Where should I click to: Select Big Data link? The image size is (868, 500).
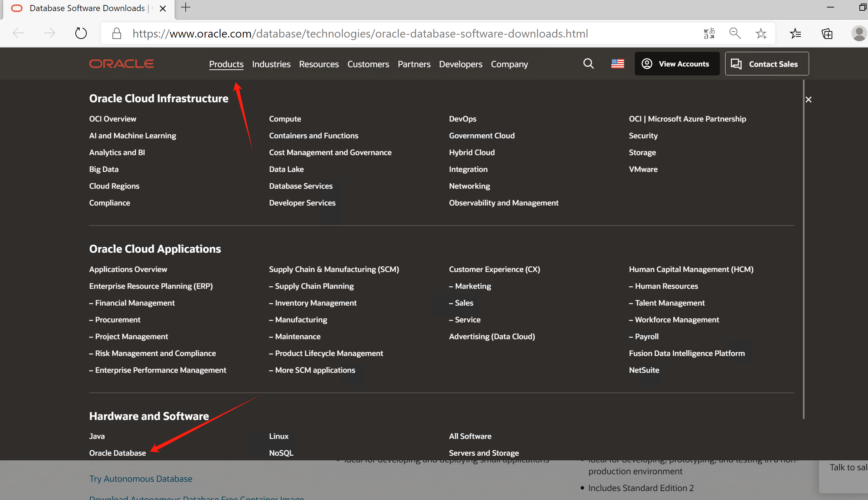pos(104,169)
